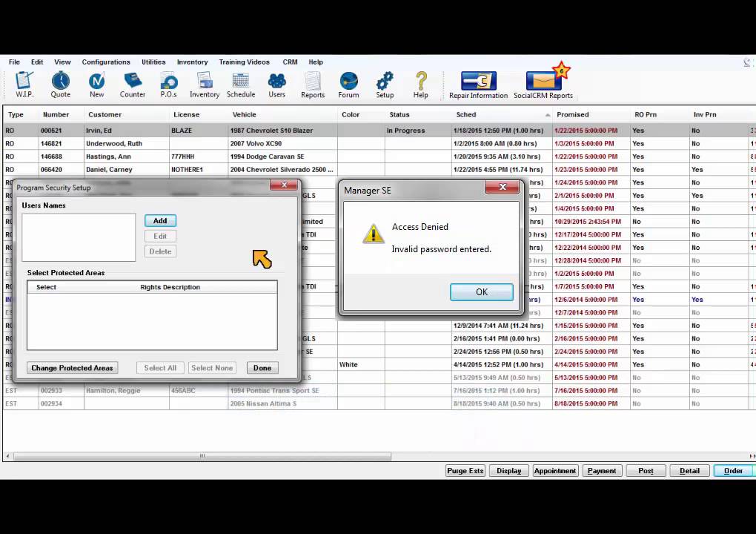Click the Quote toolbar icon
Image resolution: width=756 pixels, height=534 pixels.
tap(61, 84)
